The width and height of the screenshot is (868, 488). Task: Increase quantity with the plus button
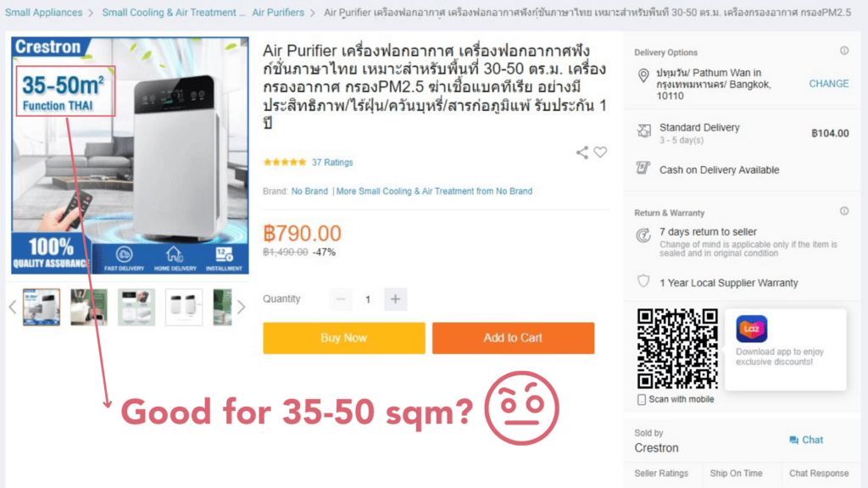tap(395, 299)
